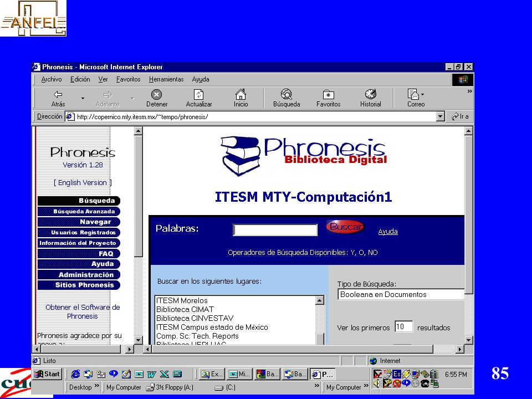Click the volume speaker tray icon
This screenshot has height=399, width=532.
tap(376, 383)
